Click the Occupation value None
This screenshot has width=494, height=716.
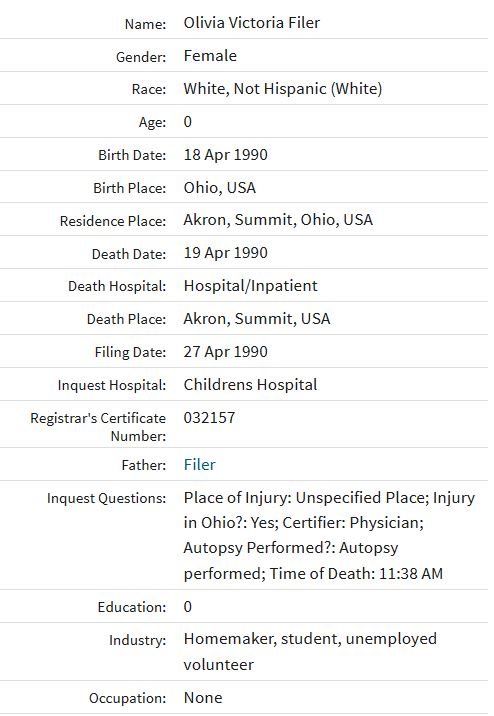(x=203, y=698)
